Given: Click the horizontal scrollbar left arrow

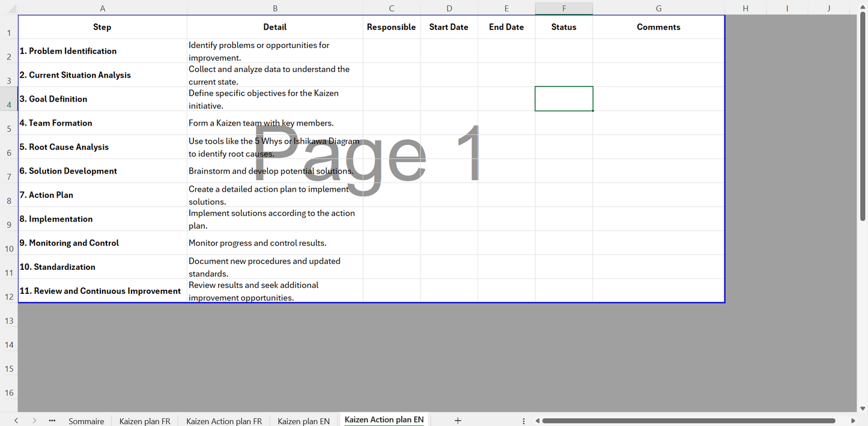Looking at the screenshot, I should (538, 421).
